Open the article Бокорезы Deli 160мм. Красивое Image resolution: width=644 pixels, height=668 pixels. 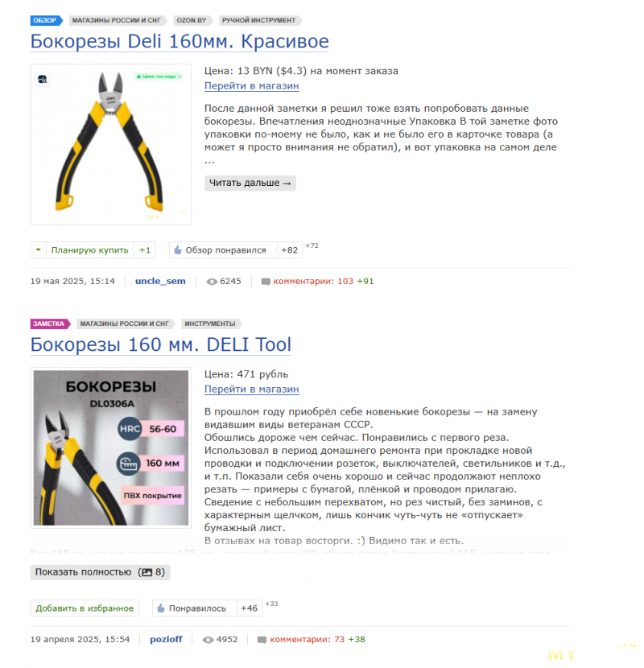tap(180, 42)
